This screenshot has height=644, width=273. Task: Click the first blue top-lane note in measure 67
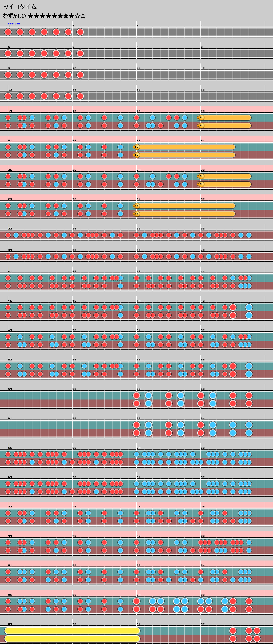tap(136, 454)
